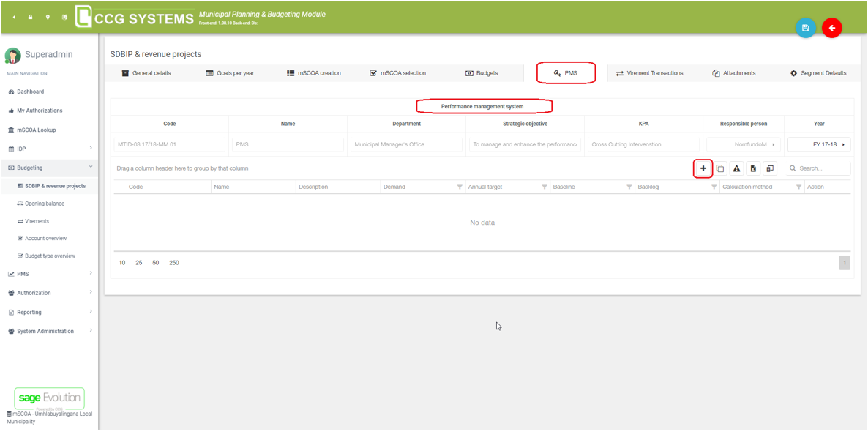The width and height of the screenshot is (868, 432).
Task: Open the mSCOA selection tab
Action: (x=397, y=73)
